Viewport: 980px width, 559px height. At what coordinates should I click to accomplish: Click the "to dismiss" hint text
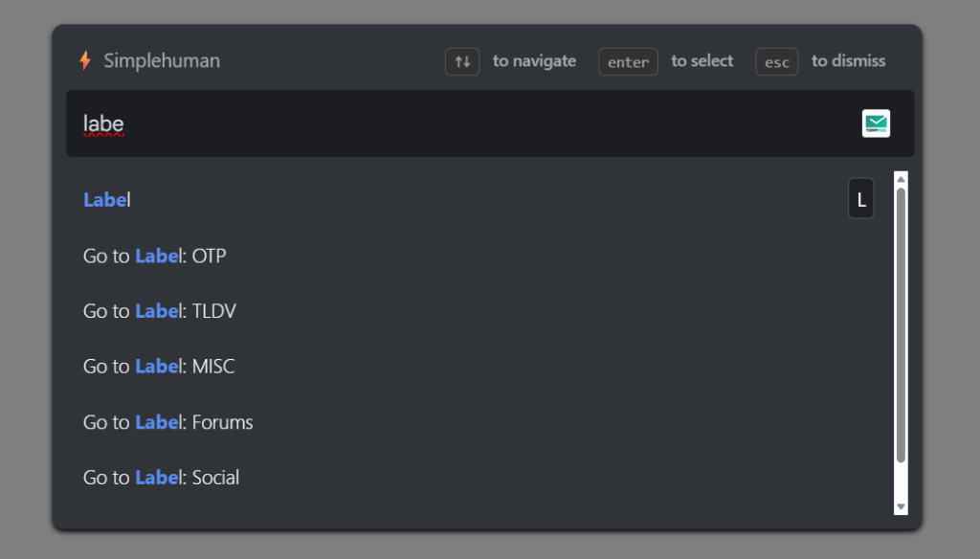click(848, 61)
